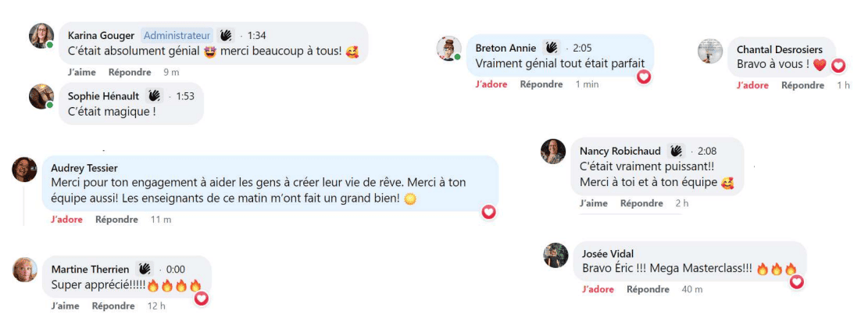Click the waving hand badge beside Breton Annie
Image resolution: width=868 pixels, height=336 pixels.
[551, 48]
